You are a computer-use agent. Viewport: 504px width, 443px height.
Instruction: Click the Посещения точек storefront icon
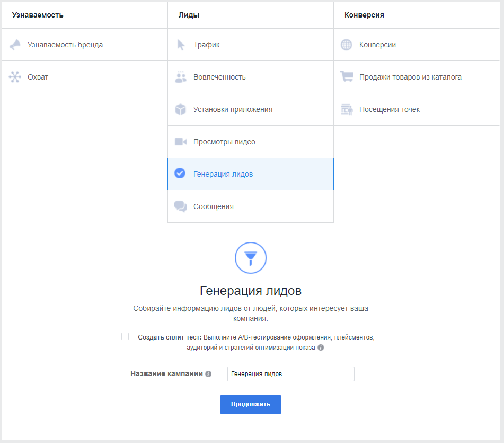click(x=347, y=109)
